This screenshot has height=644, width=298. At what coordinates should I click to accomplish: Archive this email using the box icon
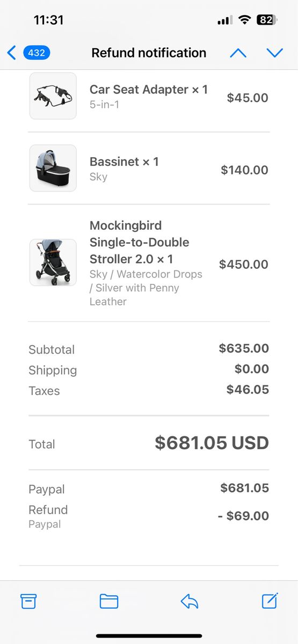28,601
